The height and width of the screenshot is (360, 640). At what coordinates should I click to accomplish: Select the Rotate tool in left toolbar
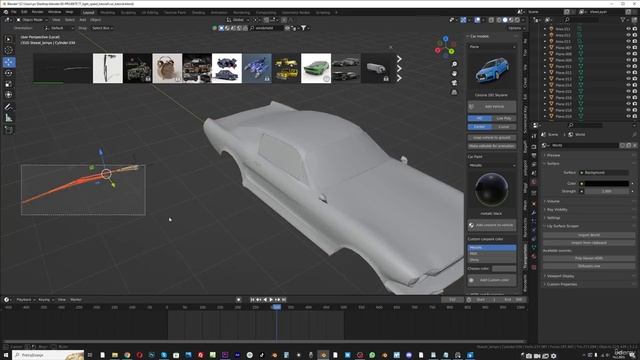coord(9,73)
